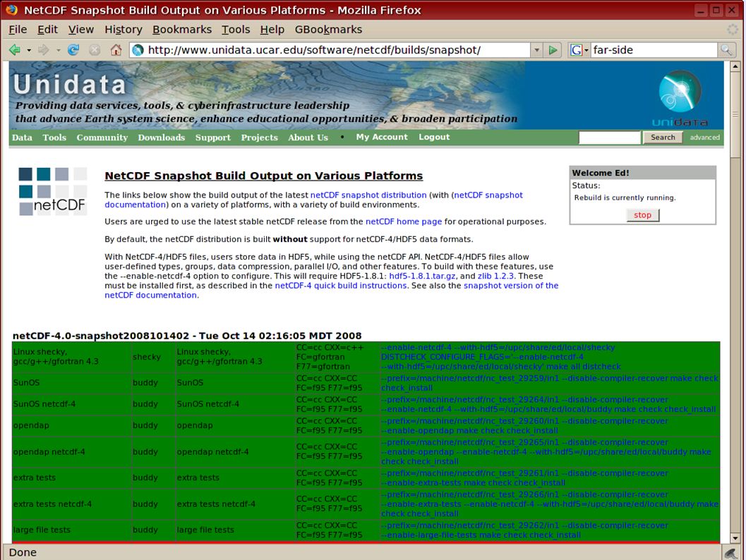Open the nc_test_29260 opendap build link
The image size is (746, 560).
(x=524, y=426)
